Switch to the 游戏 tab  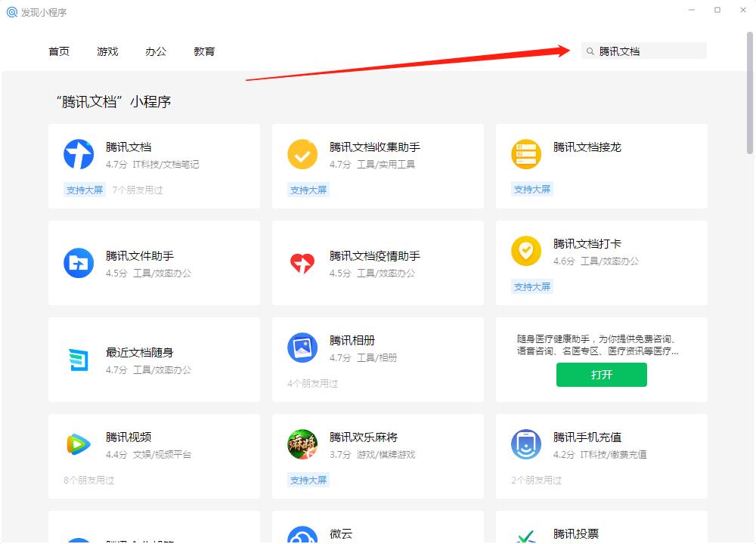pos(107,51)
